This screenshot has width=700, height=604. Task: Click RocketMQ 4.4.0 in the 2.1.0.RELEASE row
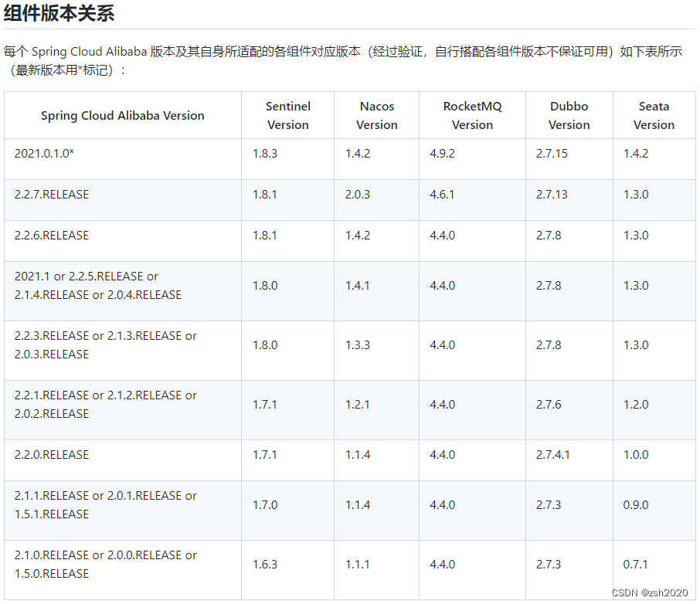point(442,565)
